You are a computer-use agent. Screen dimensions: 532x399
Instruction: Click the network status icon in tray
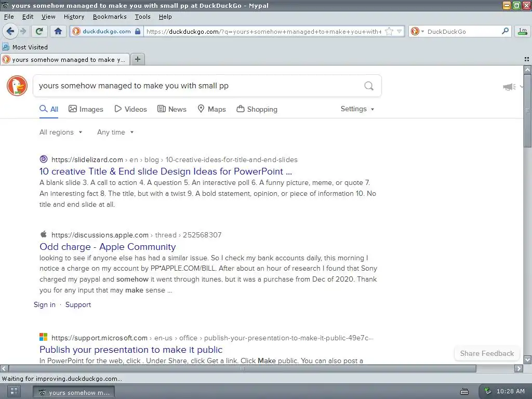[487, 391]
